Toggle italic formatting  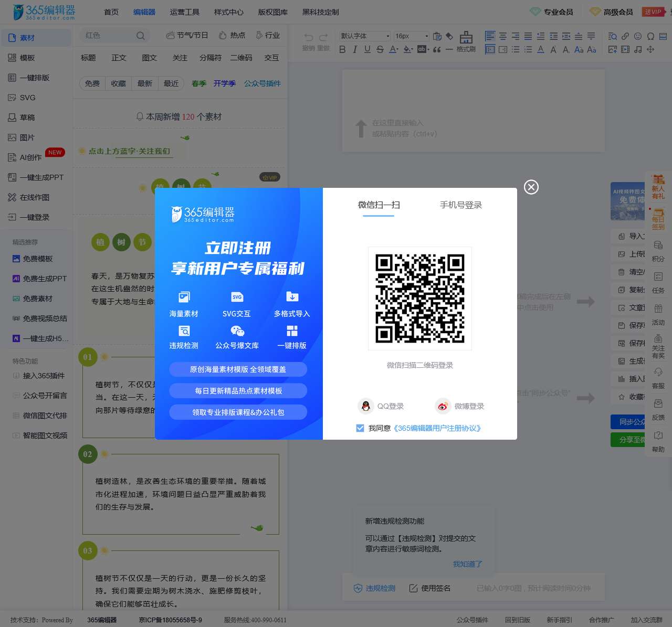(355, 49)
